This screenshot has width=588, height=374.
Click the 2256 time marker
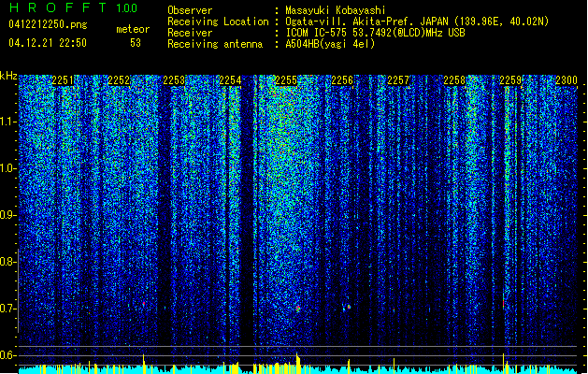point(342,80)
